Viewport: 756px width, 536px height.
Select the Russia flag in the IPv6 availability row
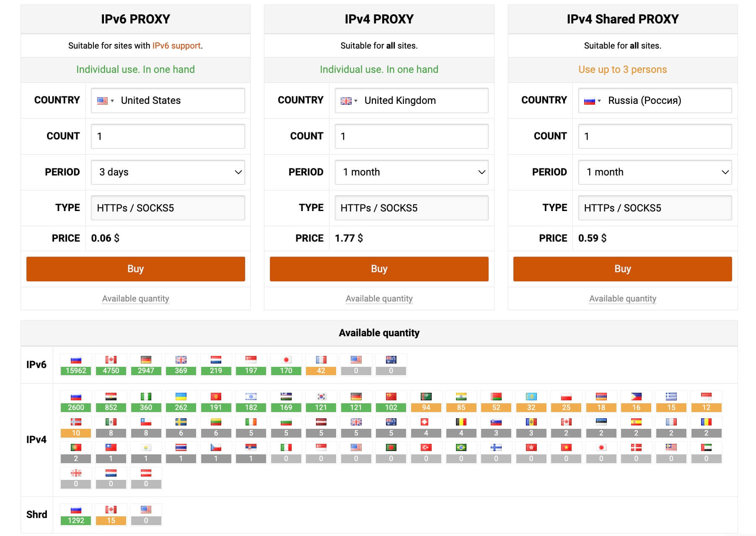[75, 359]
